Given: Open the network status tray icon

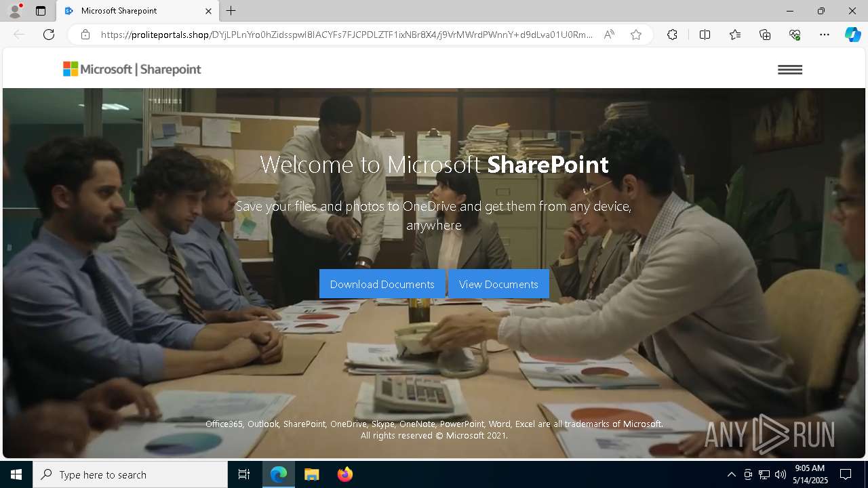Looking at the screenshot, I should 764,474.
